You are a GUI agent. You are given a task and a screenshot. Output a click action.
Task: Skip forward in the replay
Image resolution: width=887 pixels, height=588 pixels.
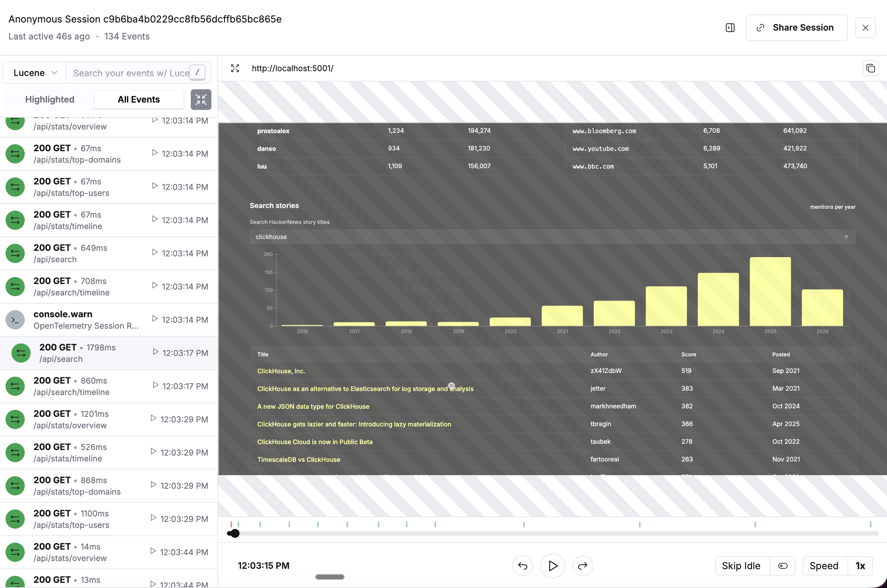tap(583, 565)
